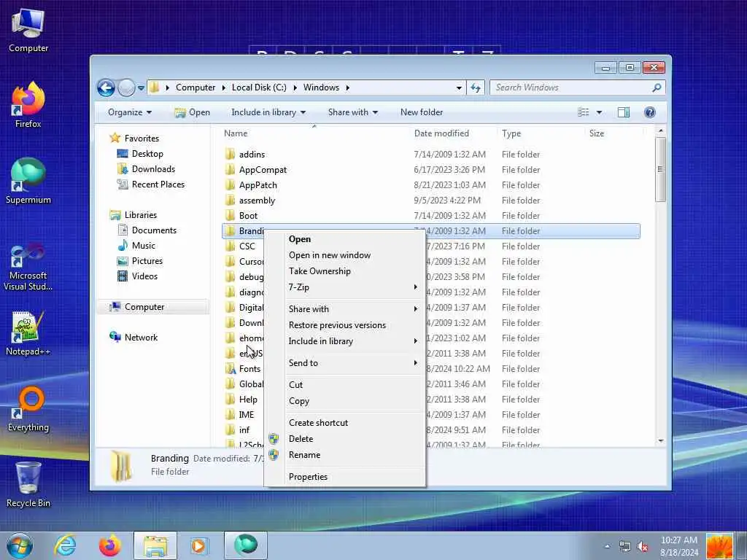Screen dimensions: 747x560
Task: Open the Share with toolbar dropdown
Action: [x=352, y=112]
